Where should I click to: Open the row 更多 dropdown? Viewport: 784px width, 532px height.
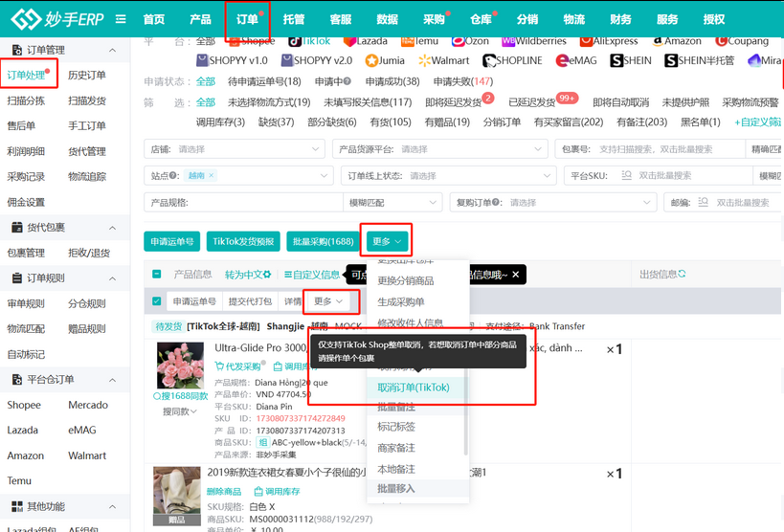pos(328,301)
